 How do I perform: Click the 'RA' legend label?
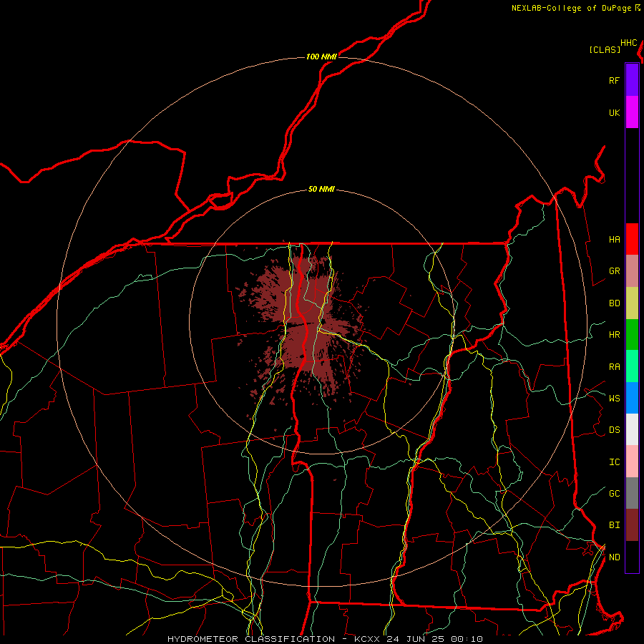614,366
